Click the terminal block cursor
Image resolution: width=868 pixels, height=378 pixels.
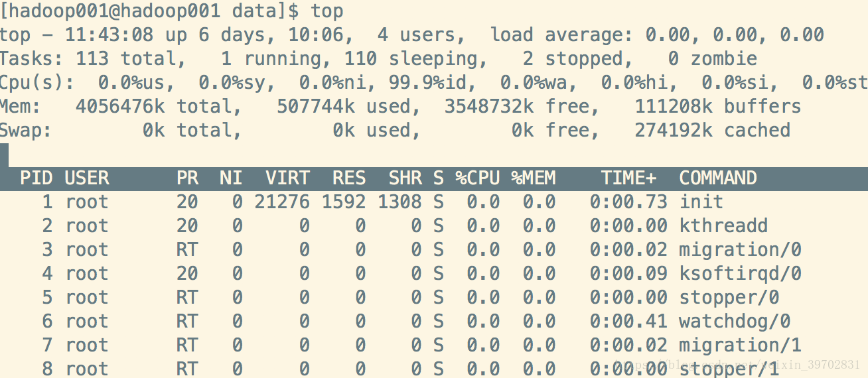[x=4, y=155]
